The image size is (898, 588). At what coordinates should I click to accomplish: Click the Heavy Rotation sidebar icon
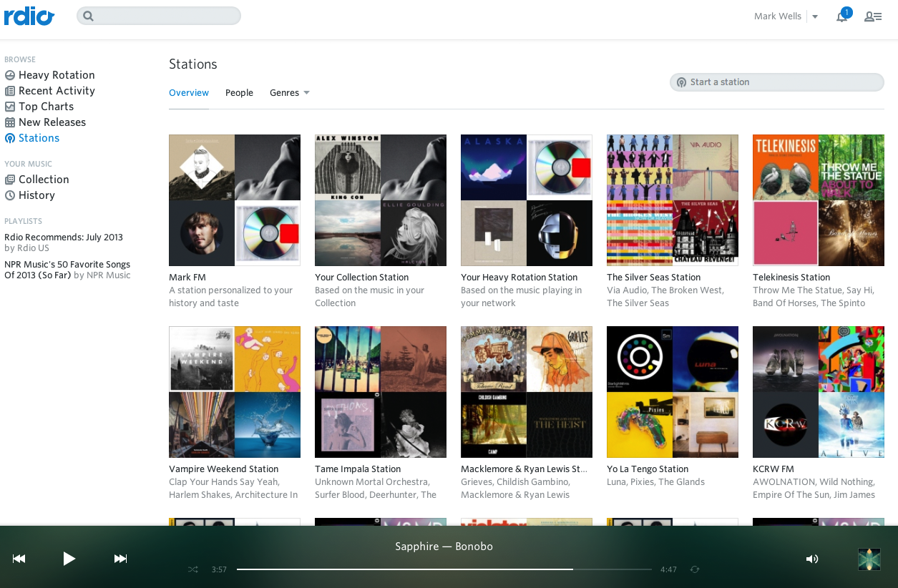[x=10, y=75]
